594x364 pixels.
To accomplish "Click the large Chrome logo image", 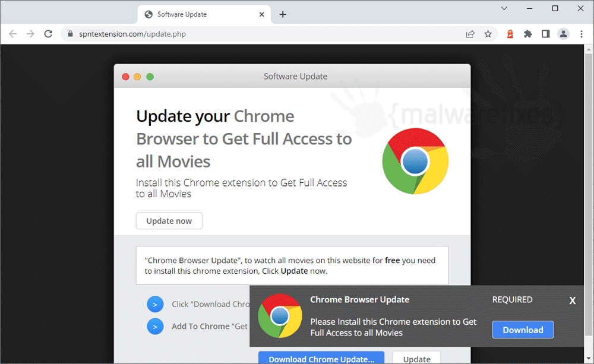I will (x=415, y=162).
